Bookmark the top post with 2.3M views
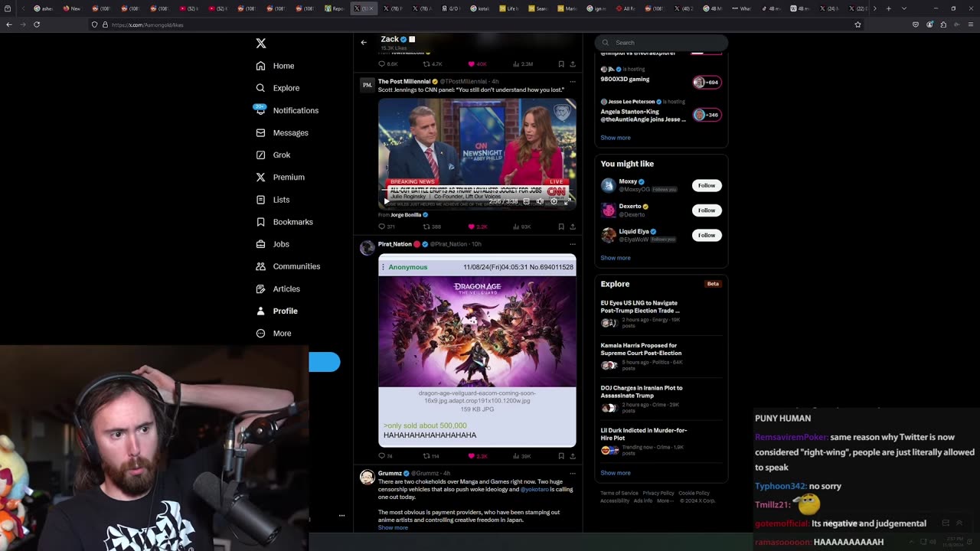The height and width of the screenshot is (551, 980). (x=561, y=64)
